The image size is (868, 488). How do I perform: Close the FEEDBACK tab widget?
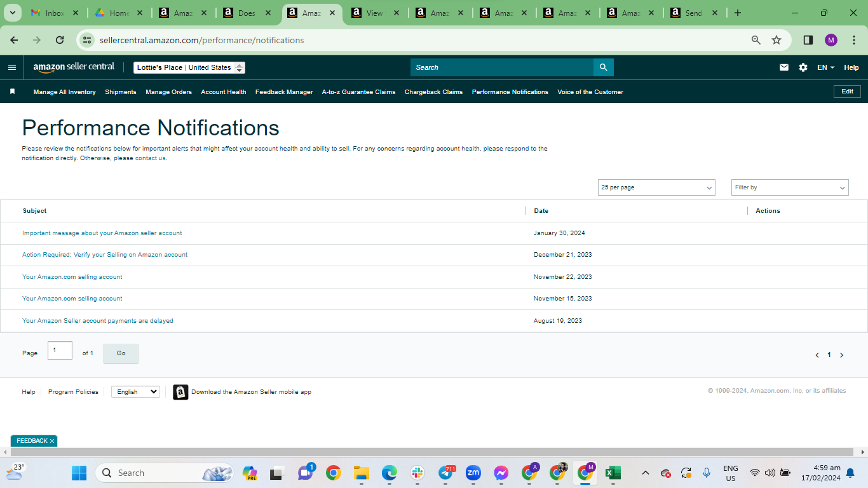pyautogui.click(x=52, y=441)
